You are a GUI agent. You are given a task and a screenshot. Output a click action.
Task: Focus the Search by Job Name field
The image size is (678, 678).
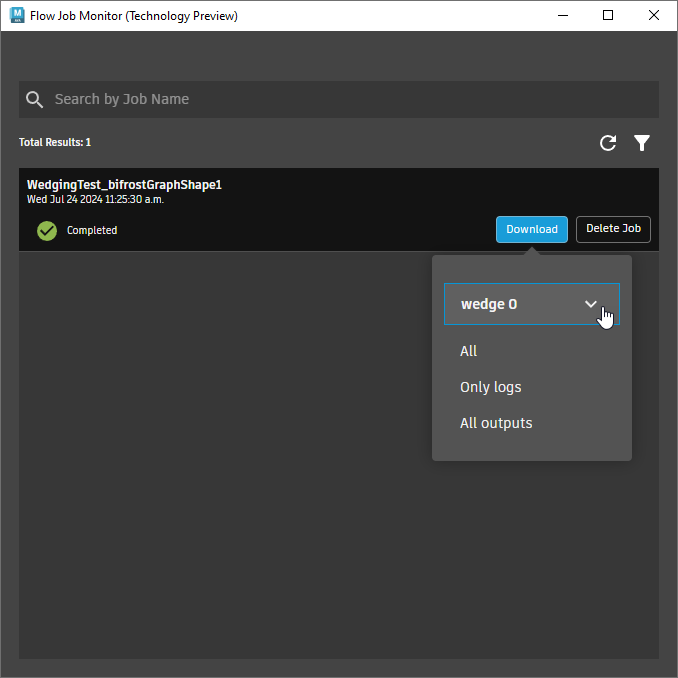coord(339,99)
